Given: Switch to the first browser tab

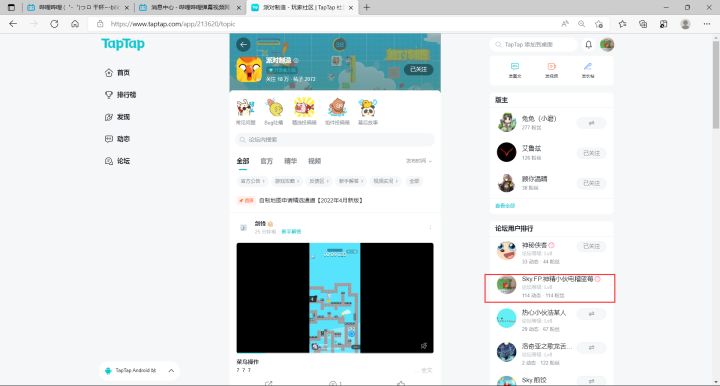Looking at the screenshot, I should [78, 8].
